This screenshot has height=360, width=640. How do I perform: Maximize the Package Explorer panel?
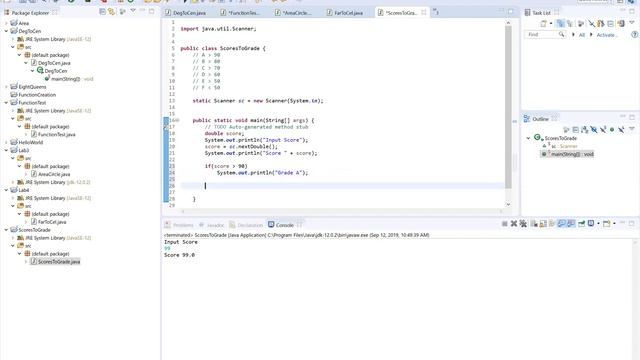(x=152, y=11)
